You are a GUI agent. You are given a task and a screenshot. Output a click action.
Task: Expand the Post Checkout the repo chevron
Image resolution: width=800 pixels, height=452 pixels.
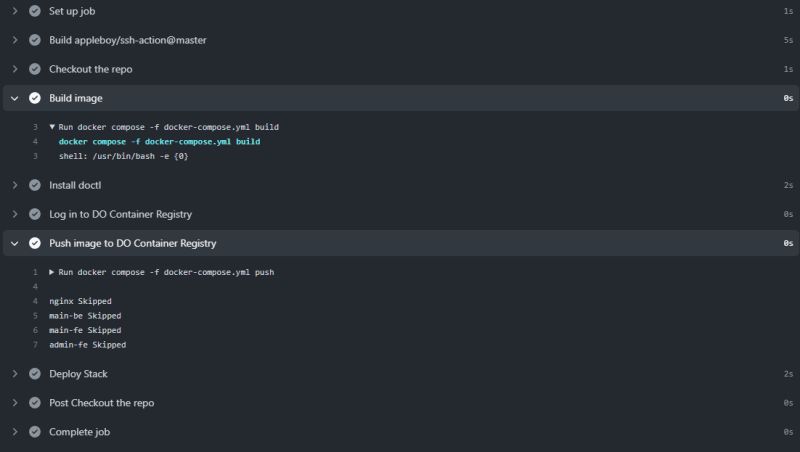click(15, 403)
